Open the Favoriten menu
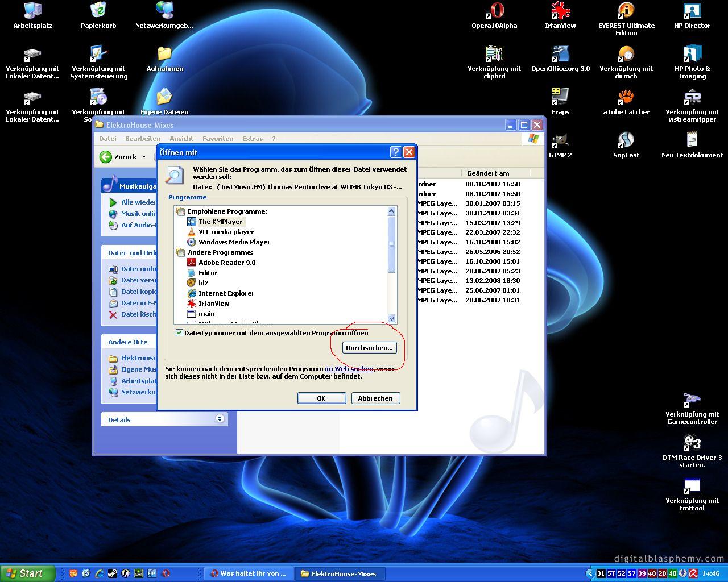 tap(218, 139)
